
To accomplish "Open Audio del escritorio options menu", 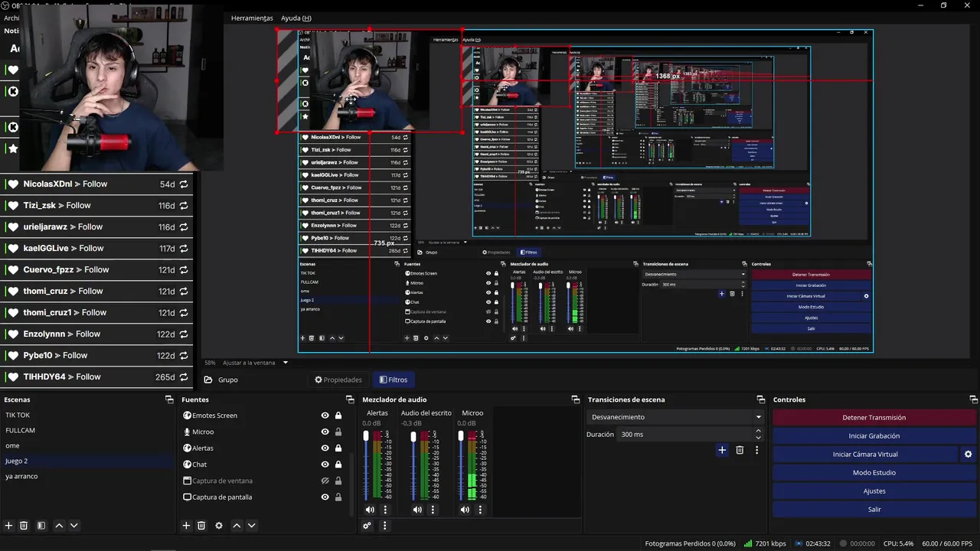I will pos(433,510).
